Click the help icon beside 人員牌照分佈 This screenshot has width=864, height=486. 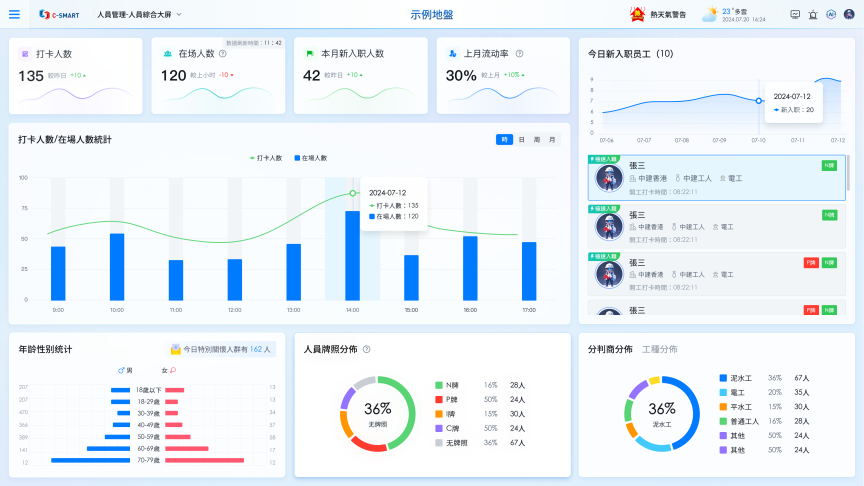click(367, 349)
